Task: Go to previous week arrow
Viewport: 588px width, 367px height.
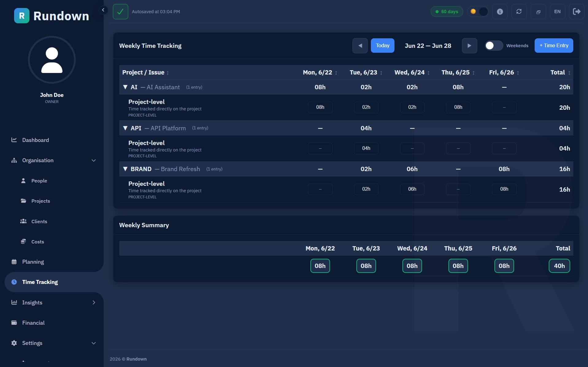Action: [x=360, y=46]
